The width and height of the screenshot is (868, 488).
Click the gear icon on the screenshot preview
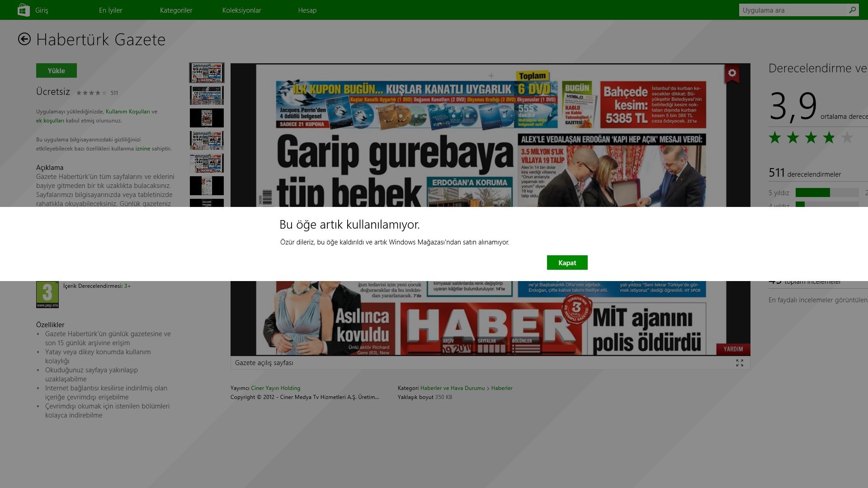click(732, 73)
